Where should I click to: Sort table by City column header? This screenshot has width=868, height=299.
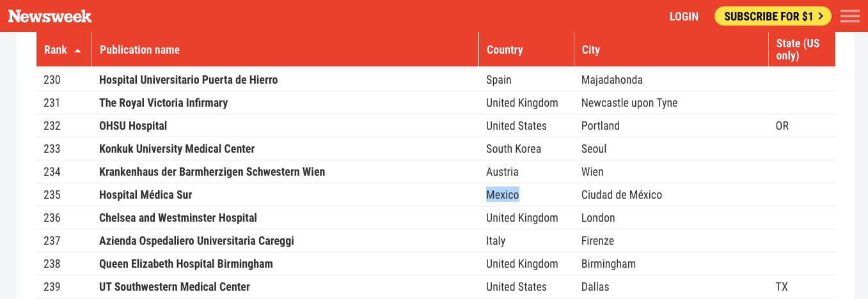(590, 50)
